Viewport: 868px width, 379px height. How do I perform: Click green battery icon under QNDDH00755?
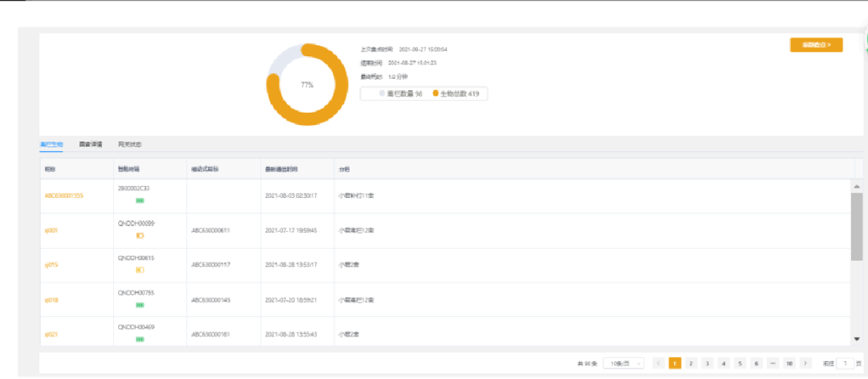point(140,305)
